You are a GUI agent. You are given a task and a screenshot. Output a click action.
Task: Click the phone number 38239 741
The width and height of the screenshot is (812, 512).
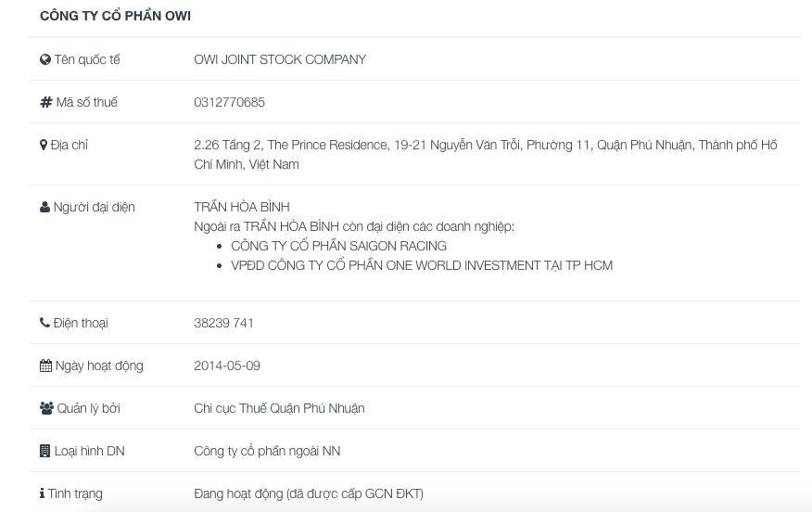(223, 323)
